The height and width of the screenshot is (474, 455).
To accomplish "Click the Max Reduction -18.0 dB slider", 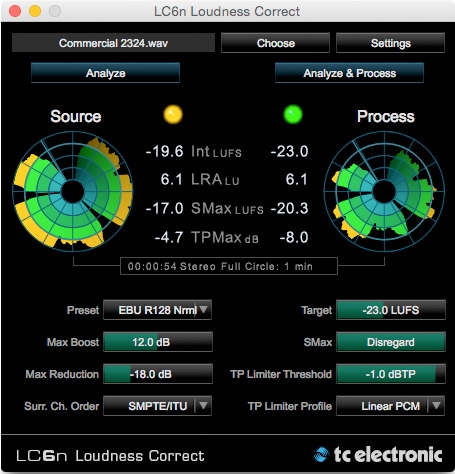I will 158,374.
